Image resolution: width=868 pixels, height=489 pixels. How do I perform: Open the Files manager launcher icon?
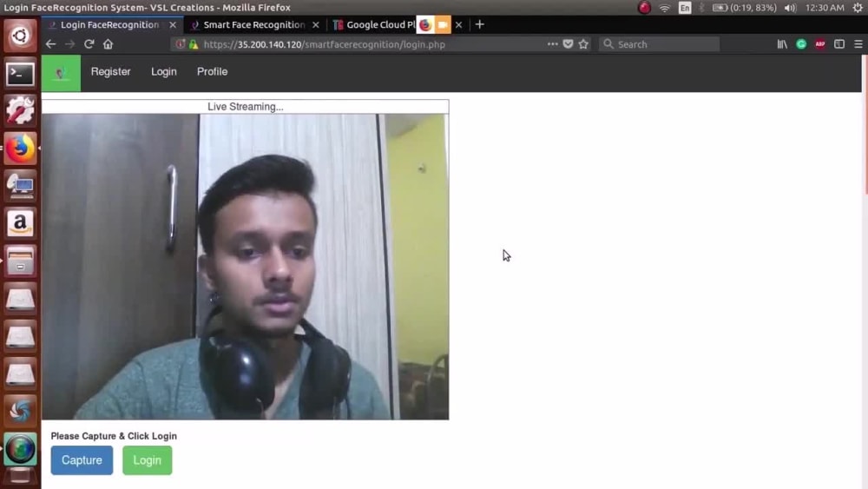coord(21,261)
